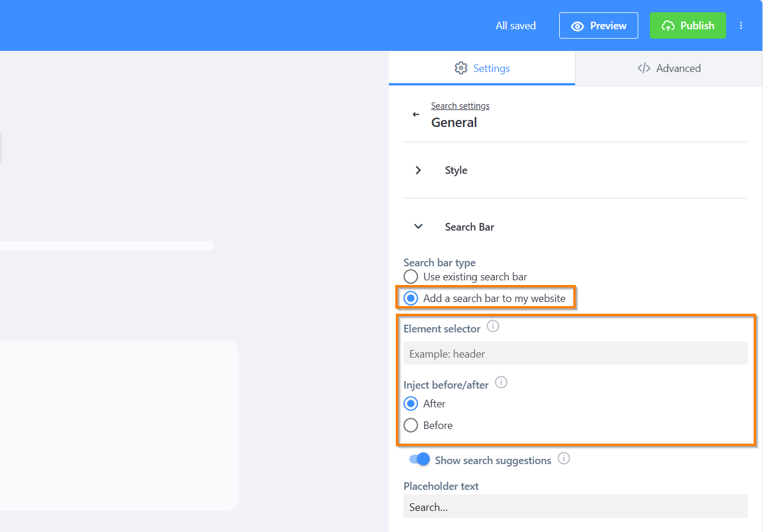Click the code icon on the Advanced tab
Image resolution: width=763 pixels, height=532 pixels.
point(643,68)
